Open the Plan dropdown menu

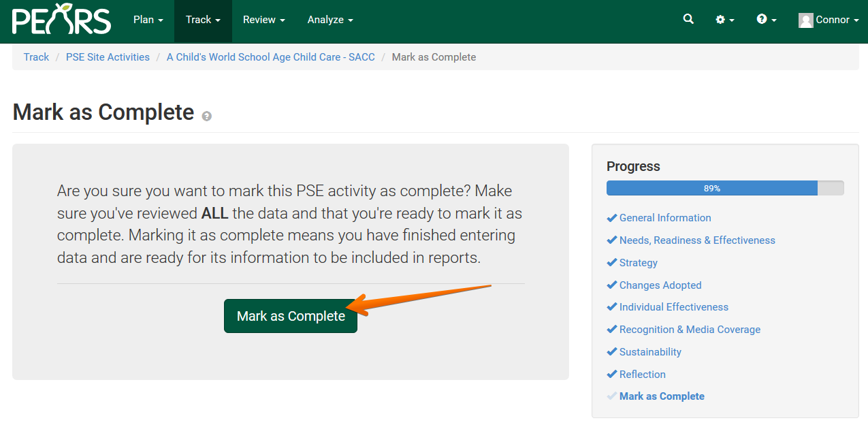click(148, 20)
